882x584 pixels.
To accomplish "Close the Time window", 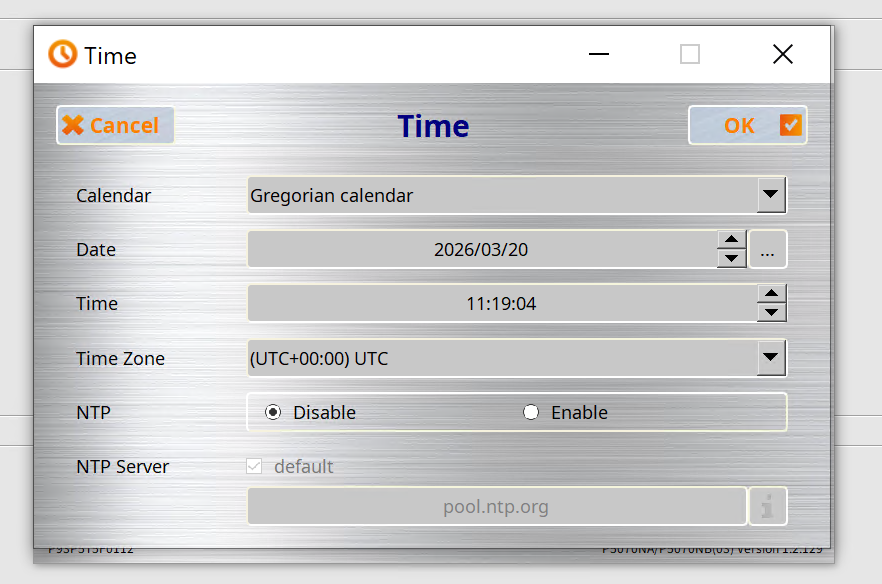I will click(x=783, y=54).
